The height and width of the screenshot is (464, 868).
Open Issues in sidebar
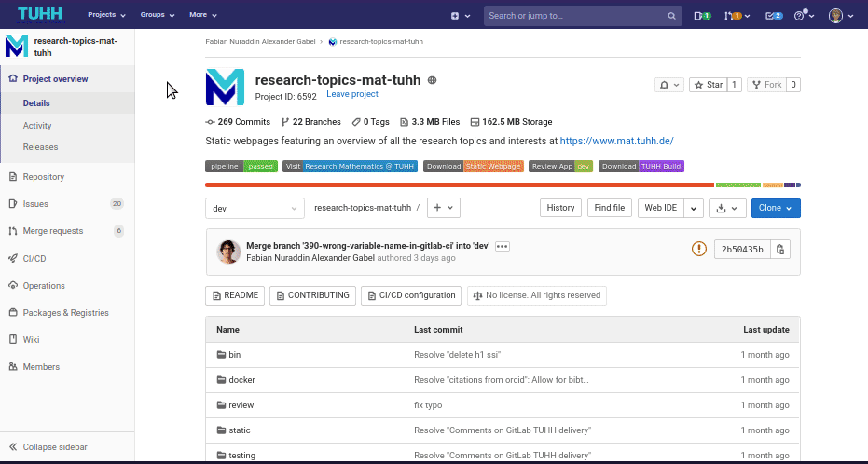coord(67,204)
